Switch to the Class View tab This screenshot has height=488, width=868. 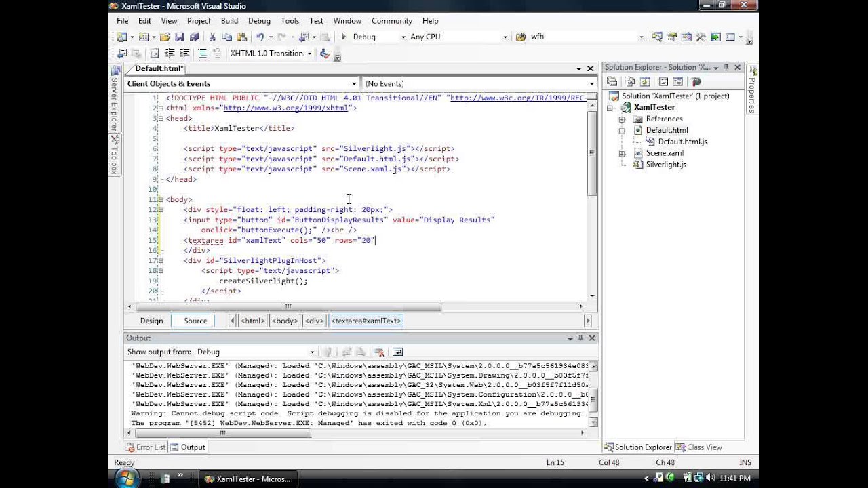coord(698,447)
